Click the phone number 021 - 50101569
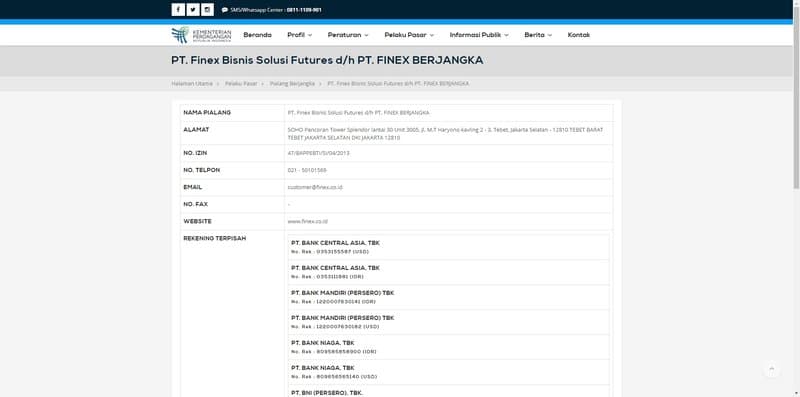The width and height of the screenshot is (800, 397). click(x=307, y=170)
